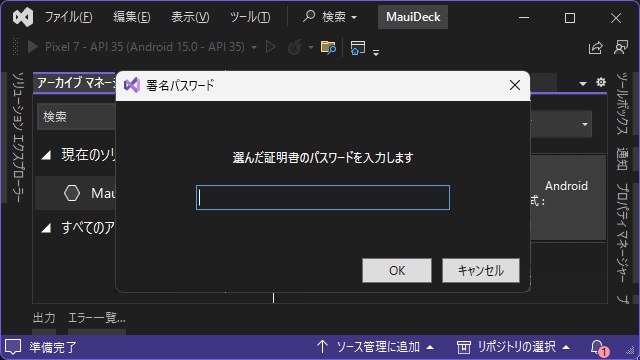Open the 編集(E) menu

[x=131, y=17]
